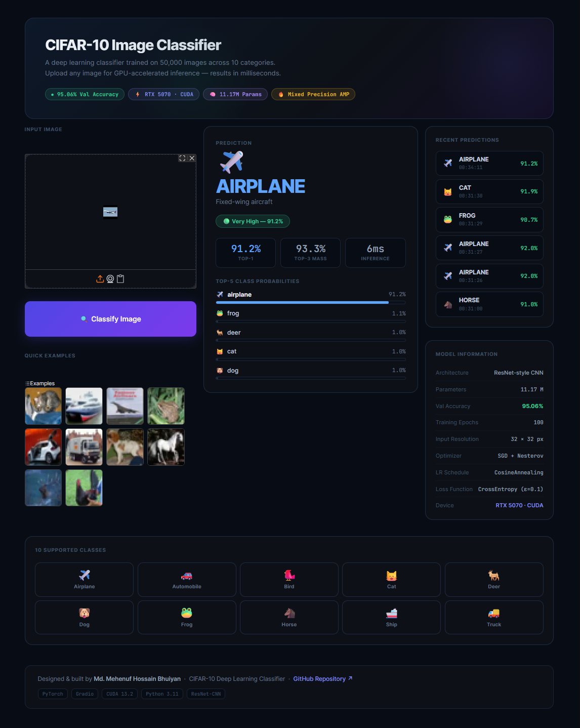Open recent AIRPLANE prediction at 00:34:11
The image size is (580, 728).
[x=489, y=163]
